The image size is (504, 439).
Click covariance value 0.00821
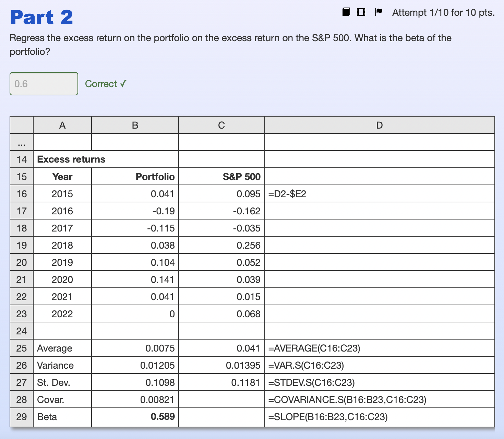[135, 400]
